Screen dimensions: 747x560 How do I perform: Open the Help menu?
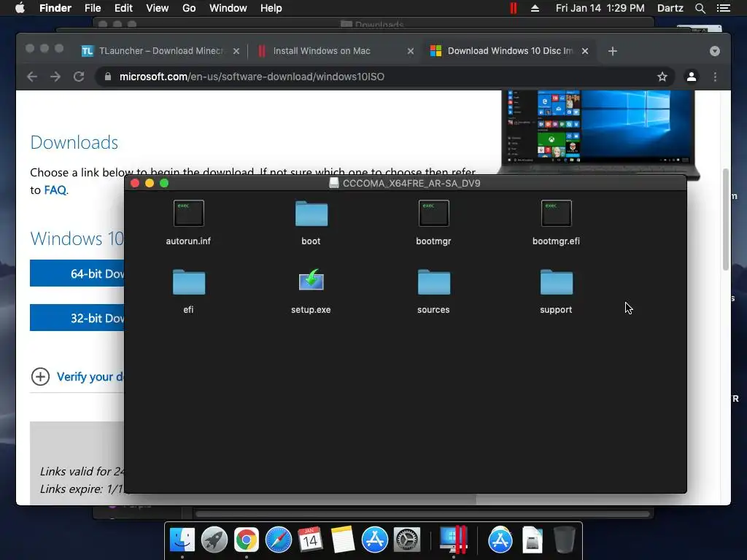271,8
